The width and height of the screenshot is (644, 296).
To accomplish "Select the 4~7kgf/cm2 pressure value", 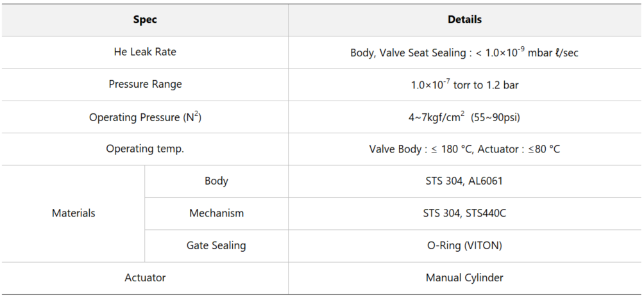I will pyautogui.click(x=436, y=117).
